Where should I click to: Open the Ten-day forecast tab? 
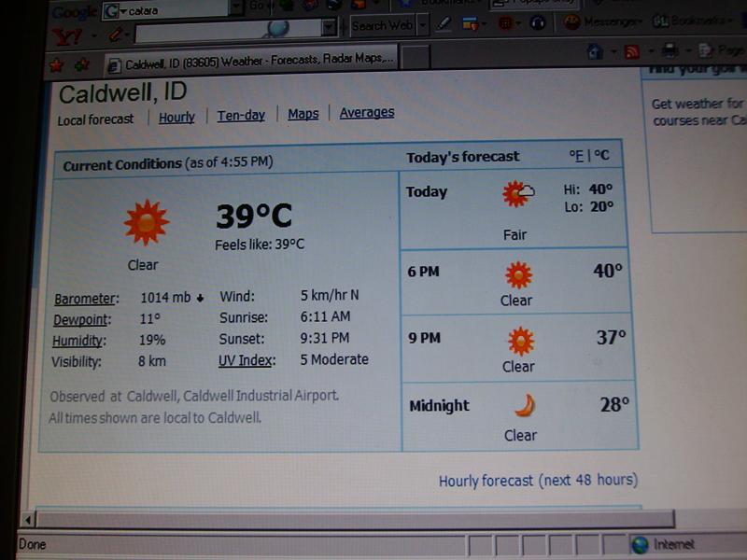(x=241, y=116)
